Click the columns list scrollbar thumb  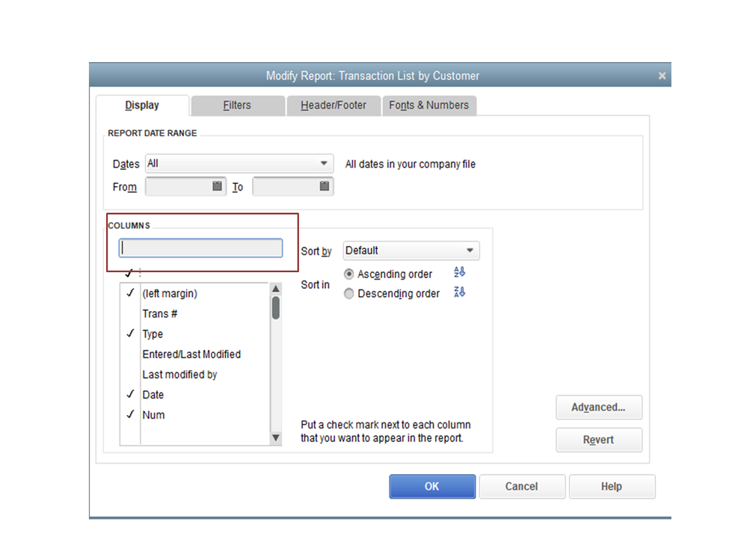[x=275, y=307]
